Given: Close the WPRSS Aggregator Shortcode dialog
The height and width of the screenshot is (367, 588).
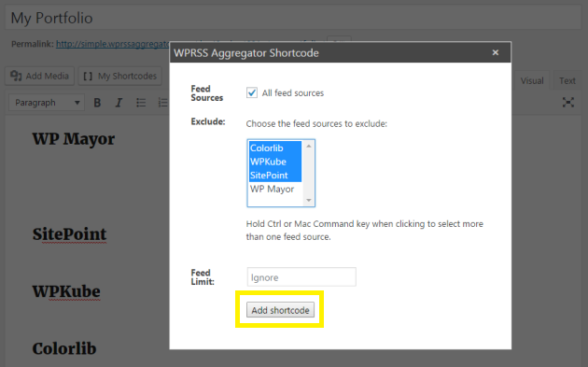Looking at the screenshot, I should [496, 52].
